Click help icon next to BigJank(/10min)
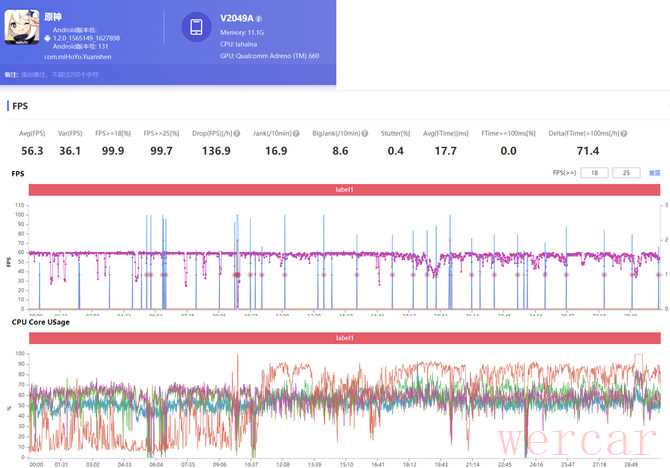670x468 pixels. (x=366, y=133)
